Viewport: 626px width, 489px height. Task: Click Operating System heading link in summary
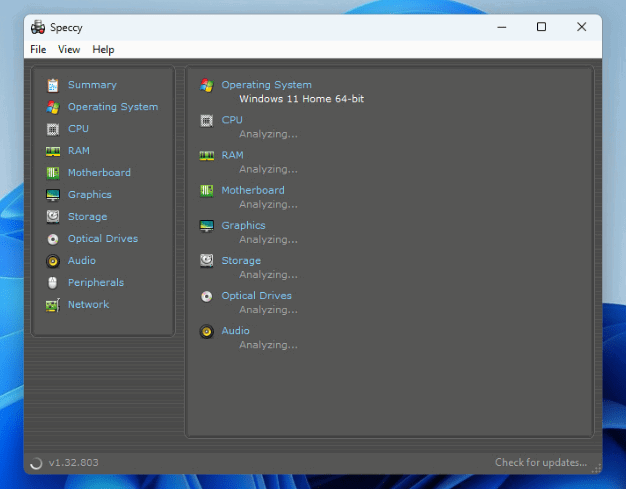(x=267, y=85)
